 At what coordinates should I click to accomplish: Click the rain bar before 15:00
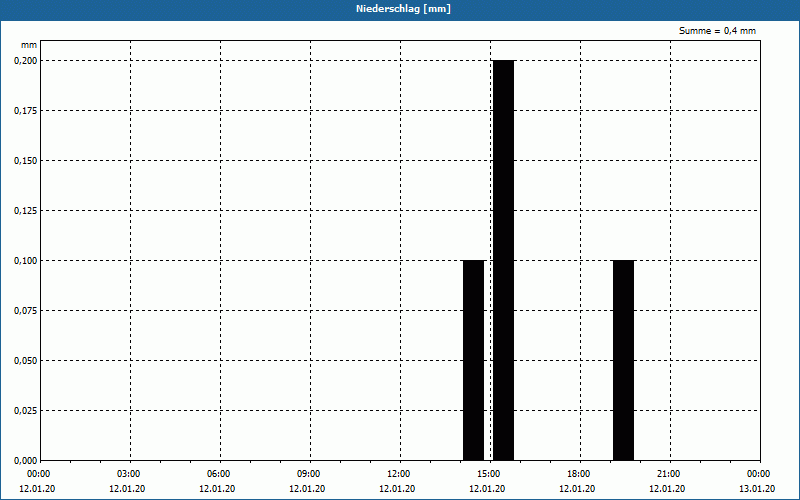click(473, 360)
